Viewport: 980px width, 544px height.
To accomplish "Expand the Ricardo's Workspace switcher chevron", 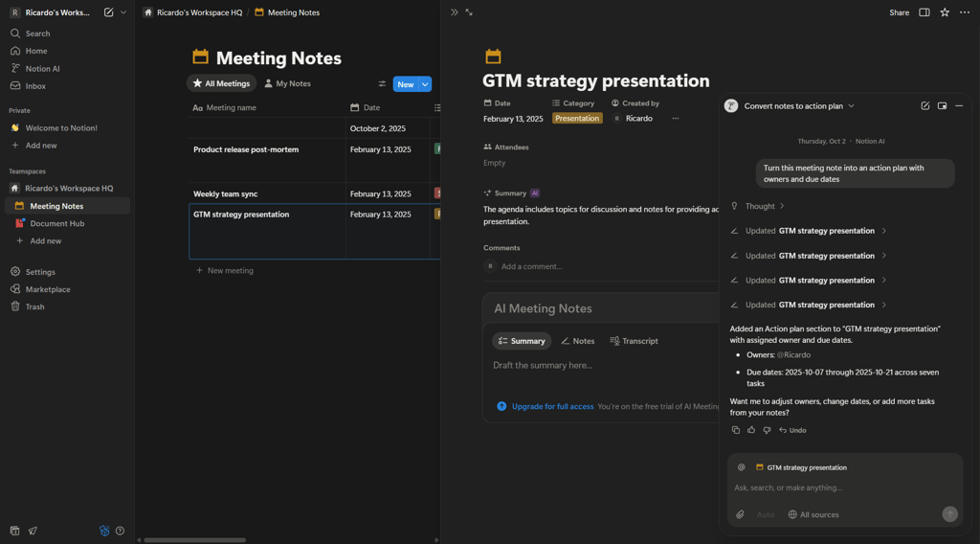I will pos(123,12).
